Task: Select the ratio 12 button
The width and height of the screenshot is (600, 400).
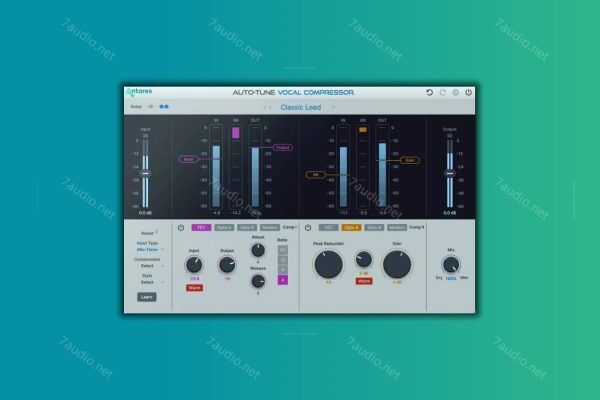Action: pyautogui.click(x=283, y=260)
